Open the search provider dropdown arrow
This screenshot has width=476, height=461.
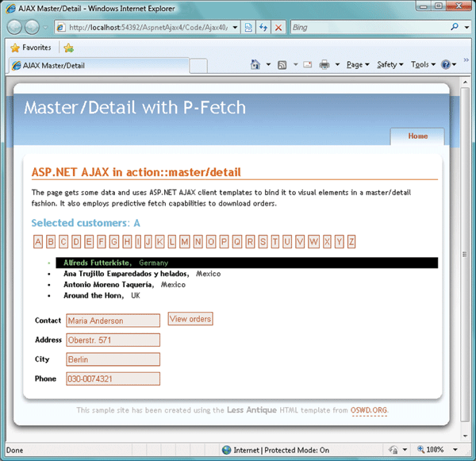click(466, 27)
